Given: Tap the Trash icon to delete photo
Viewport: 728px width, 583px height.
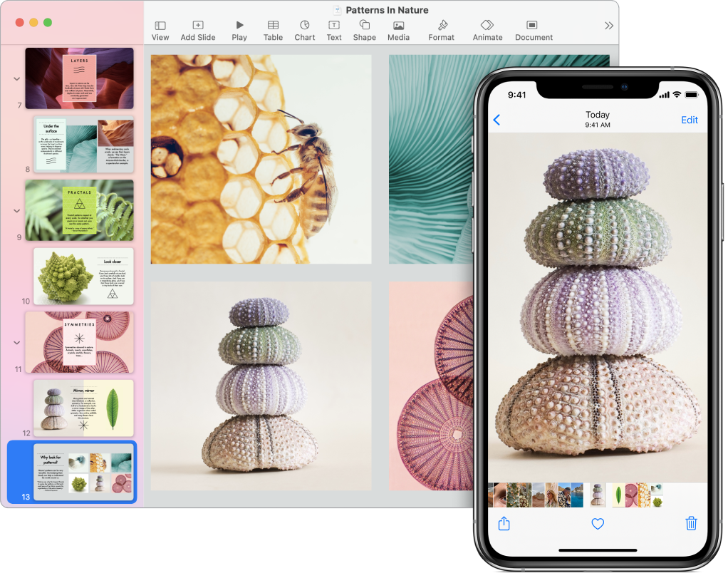Looking at the screenshot, I should point(691,523).
